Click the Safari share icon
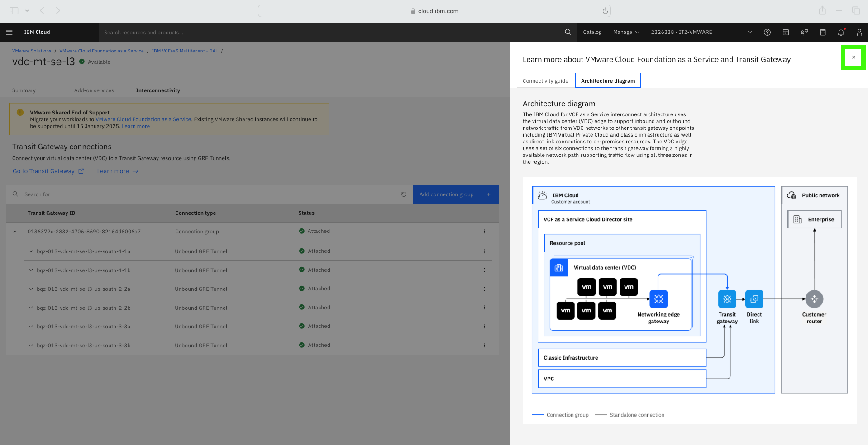 (822, 10)
